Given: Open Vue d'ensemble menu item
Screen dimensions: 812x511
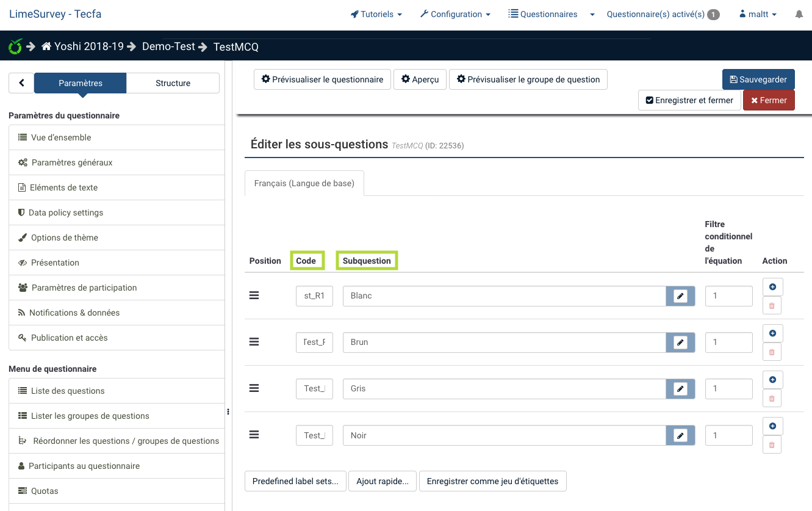Looking at the screenshot, I should point(117,137).
